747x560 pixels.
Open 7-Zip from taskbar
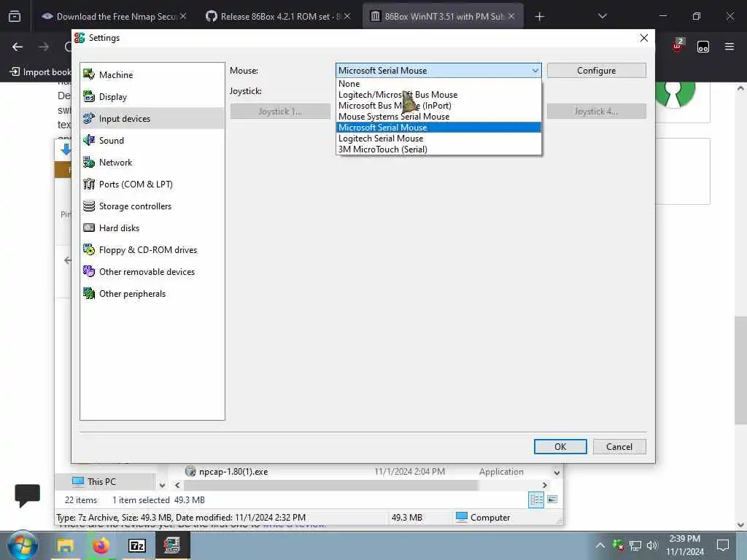click(136, 545)
